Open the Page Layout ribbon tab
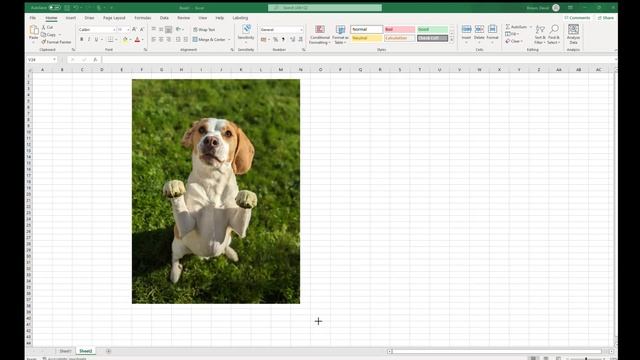 (114, 18)
